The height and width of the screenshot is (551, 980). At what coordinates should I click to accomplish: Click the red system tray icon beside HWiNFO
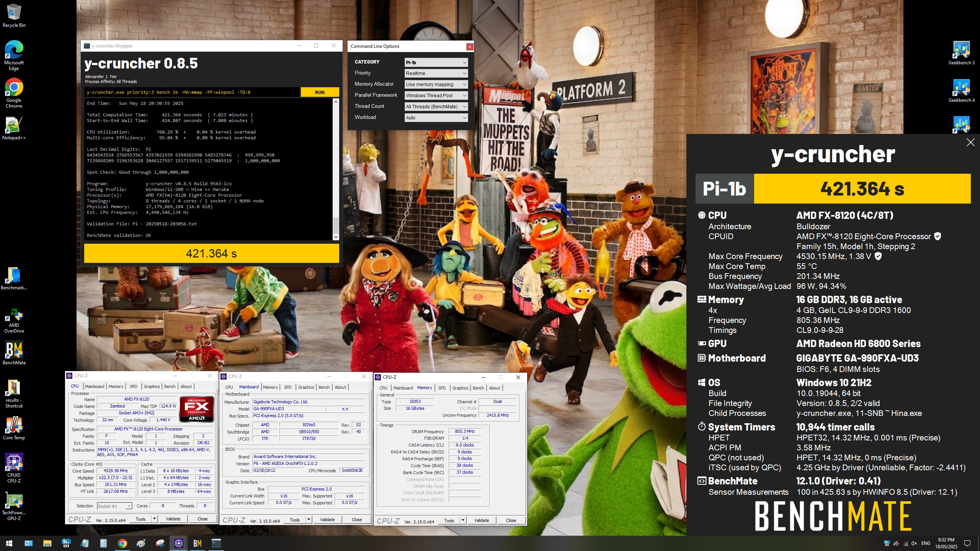(x=896, y=543)
